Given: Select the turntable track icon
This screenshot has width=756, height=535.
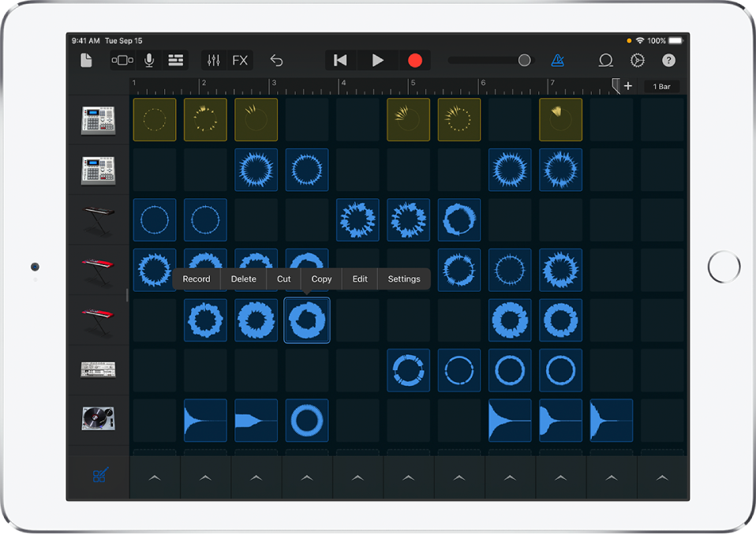Looking at the screenshot, I should click(x=98, y=419).
